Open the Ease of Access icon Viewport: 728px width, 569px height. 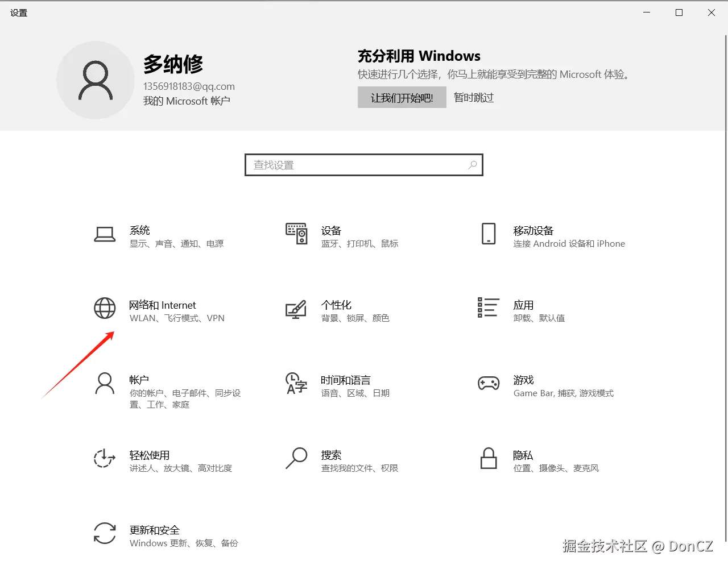(105, 458)
